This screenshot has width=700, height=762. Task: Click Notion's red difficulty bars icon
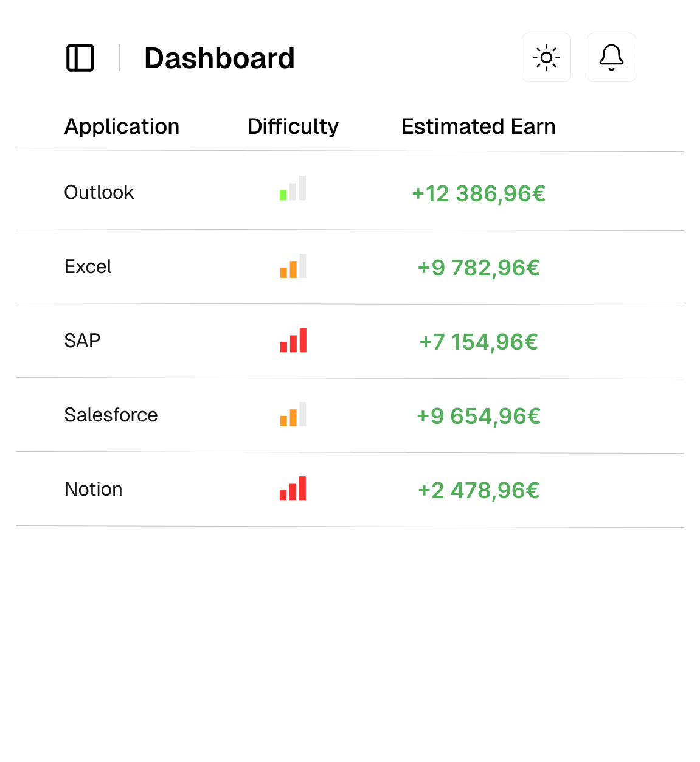tap(293, 488)
